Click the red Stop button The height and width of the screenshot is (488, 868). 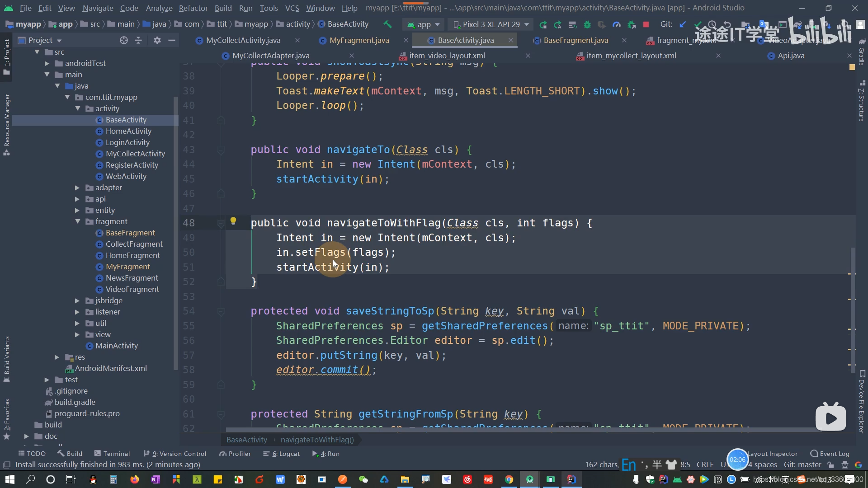[646, 24]
